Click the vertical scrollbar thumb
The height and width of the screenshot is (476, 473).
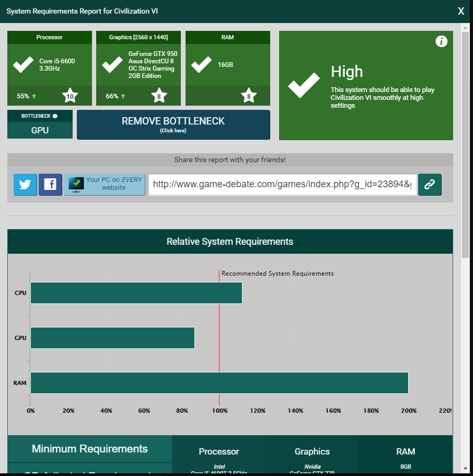click(x=465, y=144)
